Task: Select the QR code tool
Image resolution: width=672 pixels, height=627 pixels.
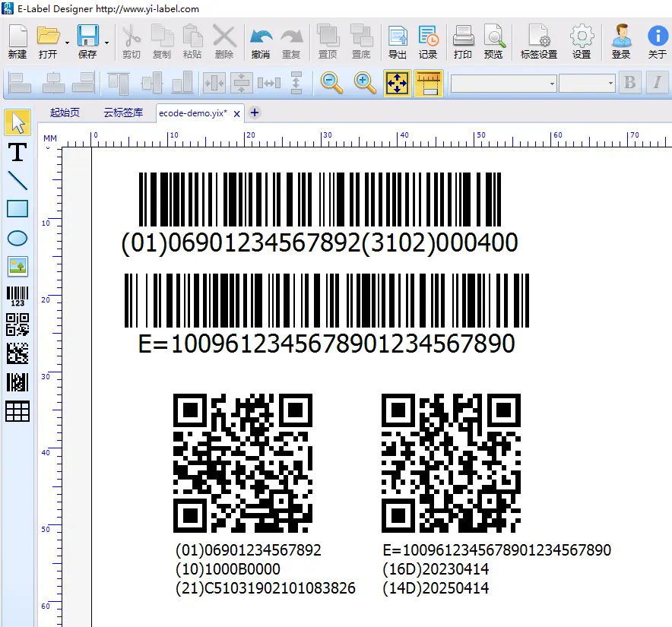Action: pos(17,325)
